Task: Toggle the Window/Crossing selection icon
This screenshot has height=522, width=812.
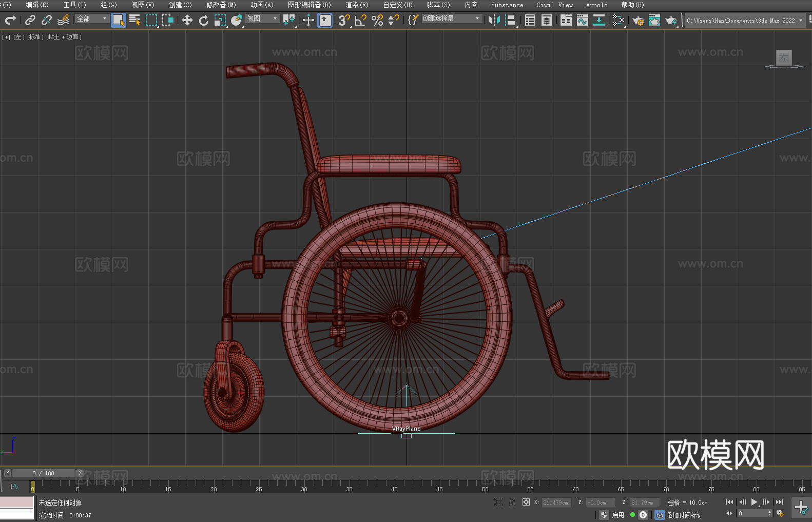Action: tap(168, 20)
